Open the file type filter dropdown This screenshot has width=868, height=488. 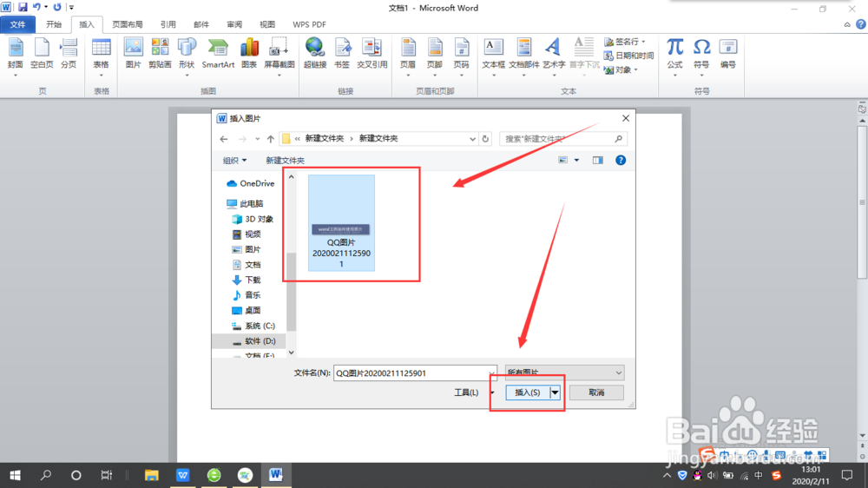[x=565, y=373]
